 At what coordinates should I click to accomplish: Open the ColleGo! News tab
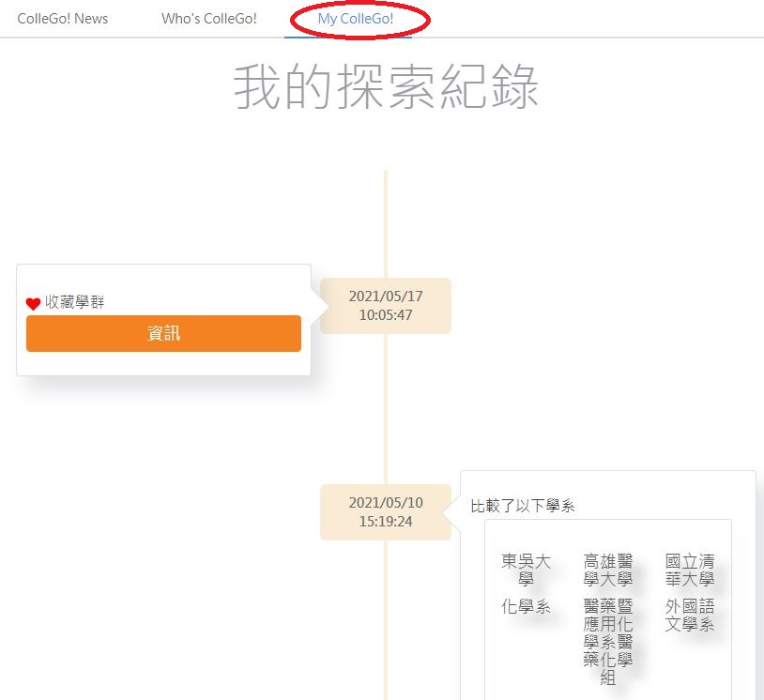62,19
